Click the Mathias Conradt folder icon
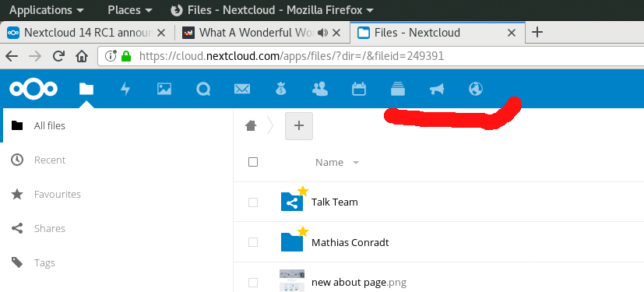This screenshot has width=644, height=292. coord(291,242)
